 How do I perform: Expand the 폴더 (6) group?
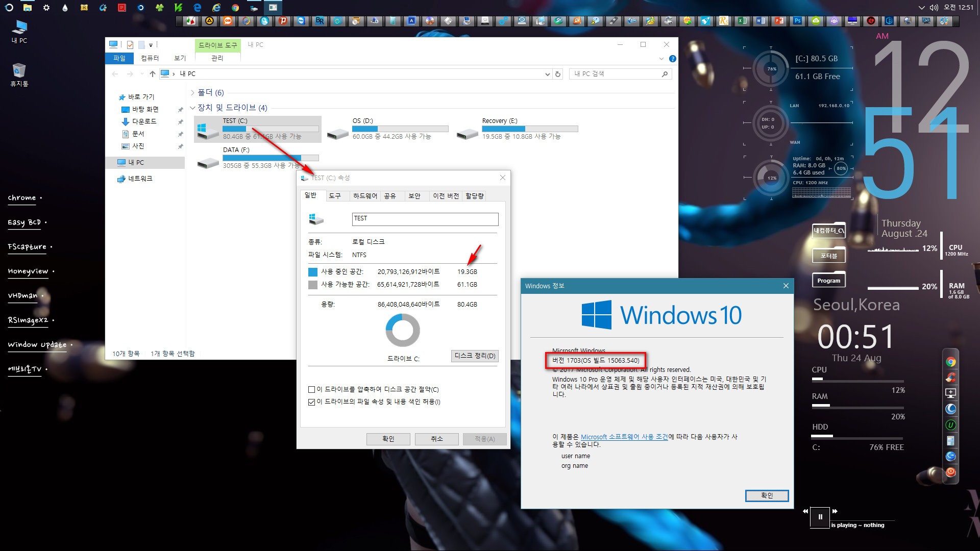(192, 93)
